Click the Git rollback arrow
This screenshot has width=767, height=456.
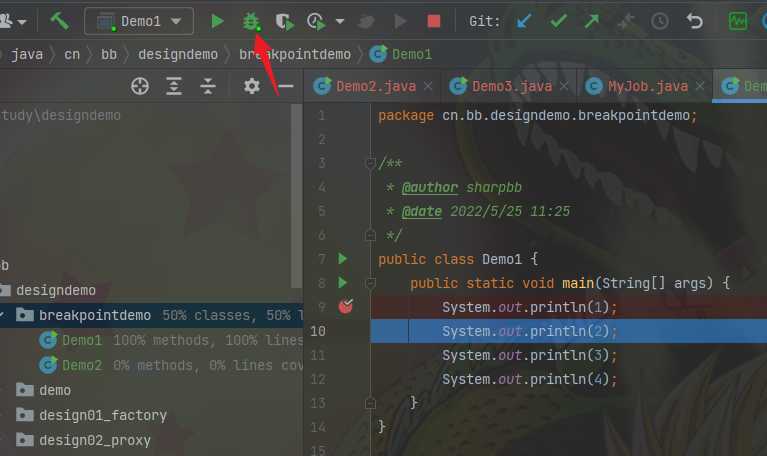[x=695, y=21]
